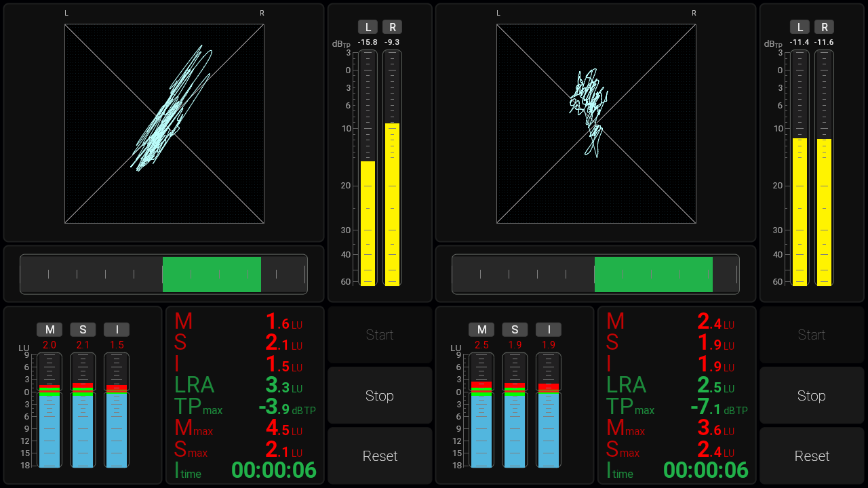This screenshot has height=488, width=868.
Task: Click the left vectorscope goniometer display
Action: click(164, 123)
